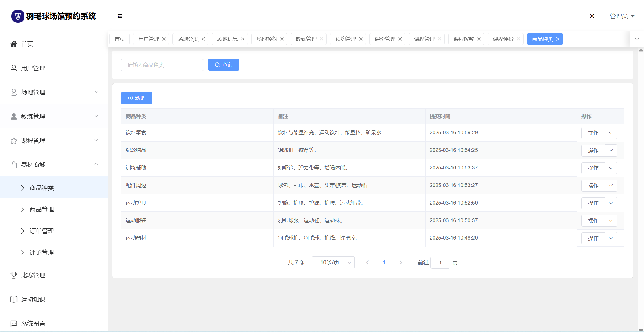
Task: Open 操作 dropdown arrow for 饮料零食 row
Action: [611, 133]
